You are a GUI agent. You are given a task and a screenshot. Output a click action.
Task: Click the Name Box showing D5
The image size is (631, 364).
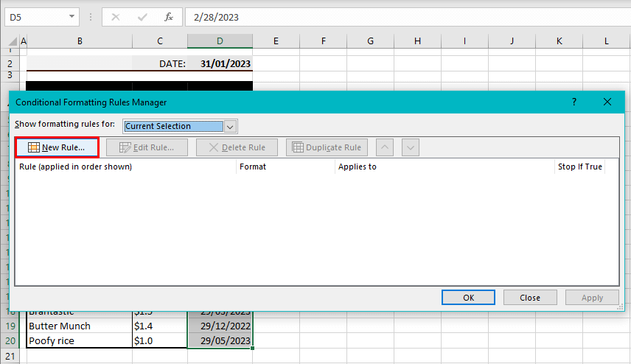click(36, 17)
